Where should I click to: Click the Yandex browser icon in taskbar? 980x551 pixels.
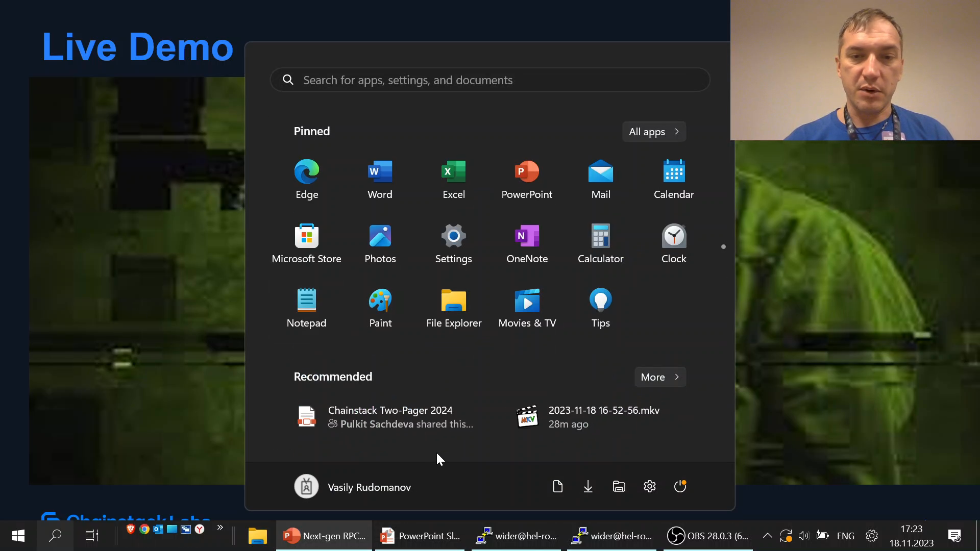[200, 529]
